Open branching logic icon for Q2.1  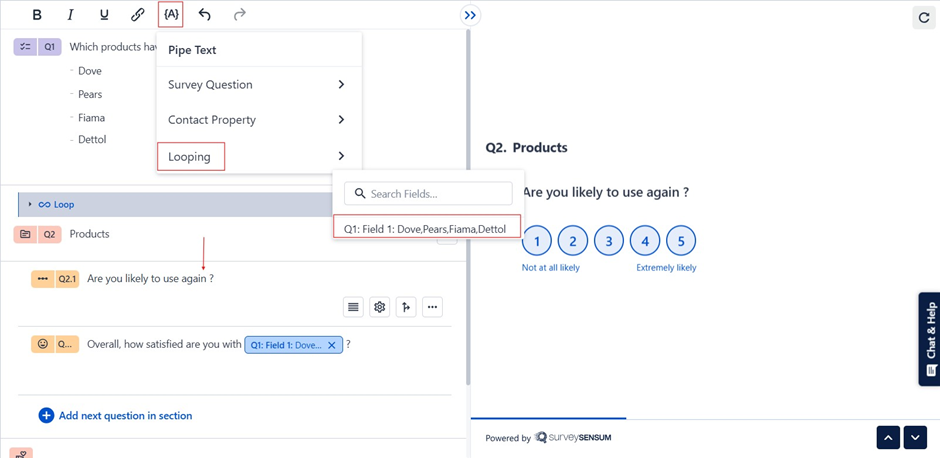coord(406,307)
